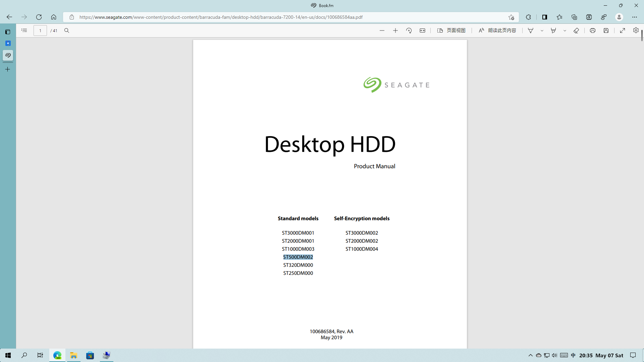
Task: Open a new tab with plus
Action: (8, 69)
